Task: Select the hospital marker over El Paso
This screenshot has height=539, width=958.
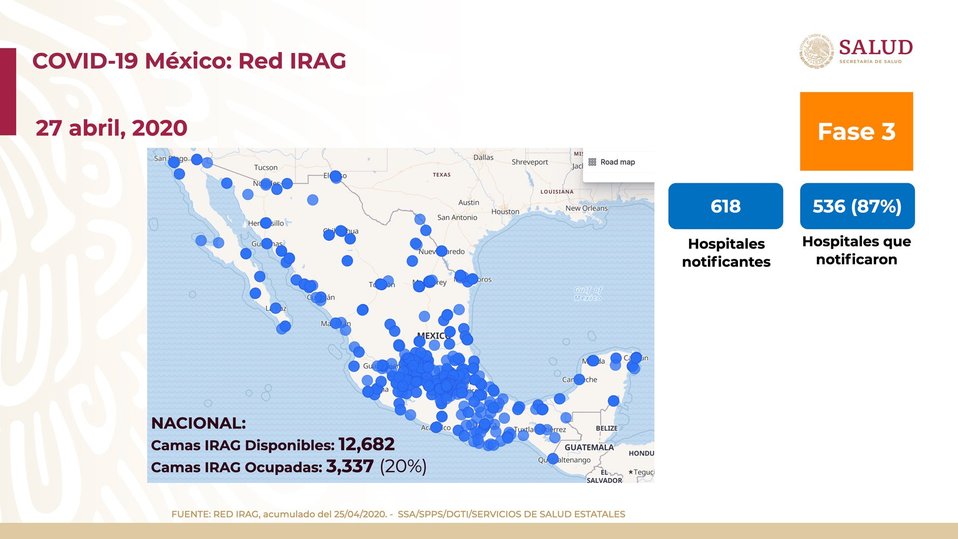Action: click(x=336, y=177)
